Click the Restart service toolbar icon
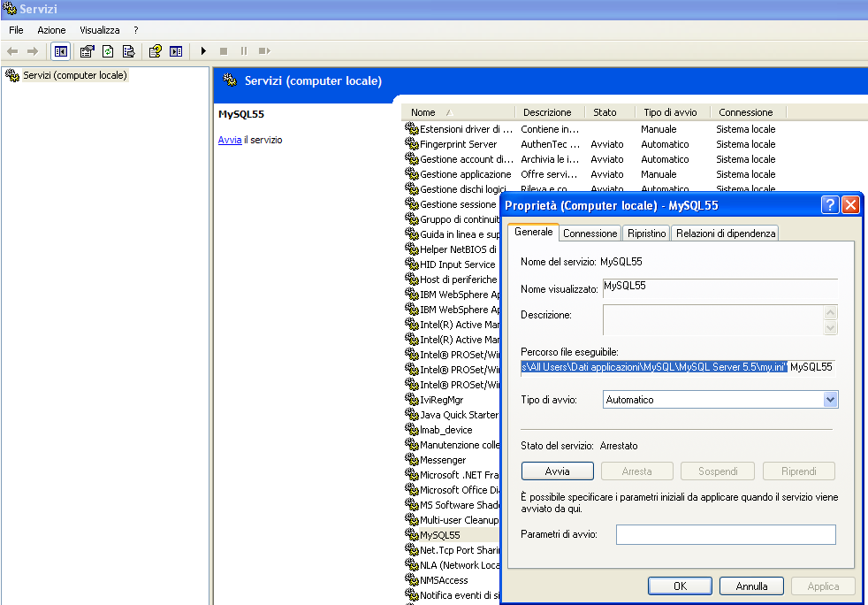 tap(264, 51)
